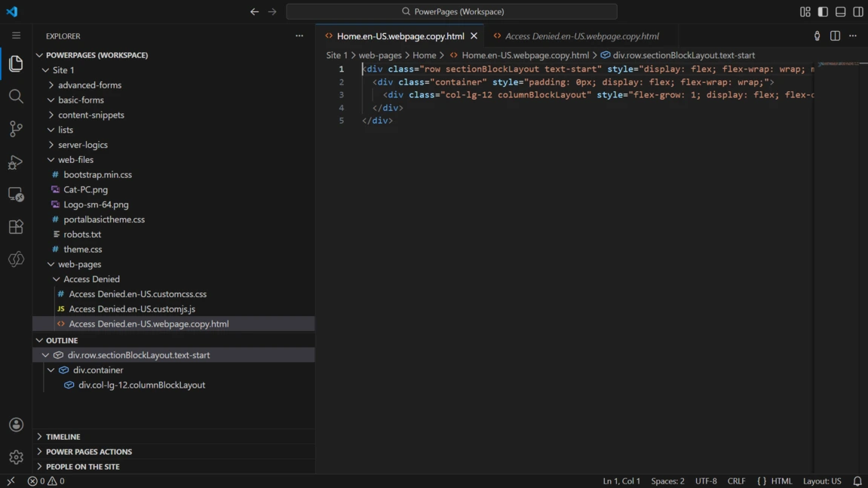Click the braces icon next to HTML
The width and height of the screenshot is (868, 488).
tap(762, 480)
